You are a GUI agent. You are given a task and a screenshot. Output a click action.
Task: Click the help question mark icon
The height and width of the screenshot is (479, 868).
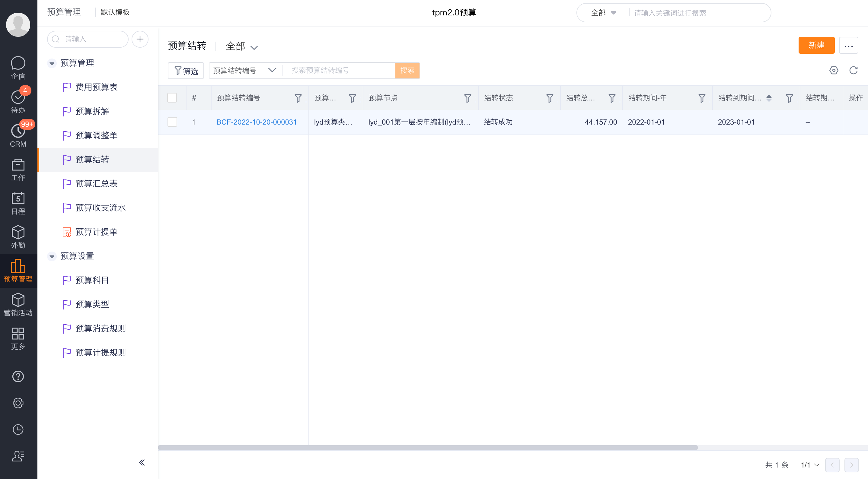18,376
